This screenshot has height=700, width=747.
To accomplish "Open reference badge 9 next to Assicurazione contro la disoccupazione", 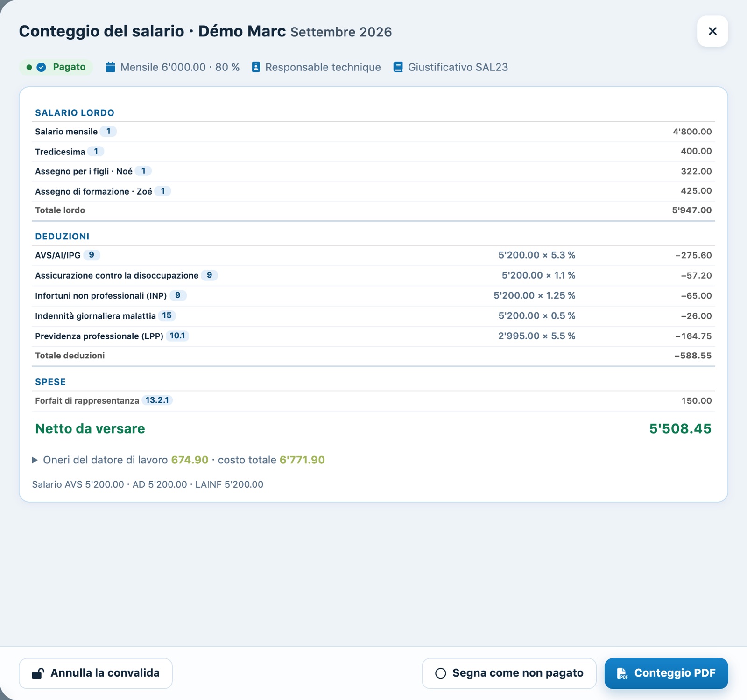I will coord(209,275).
